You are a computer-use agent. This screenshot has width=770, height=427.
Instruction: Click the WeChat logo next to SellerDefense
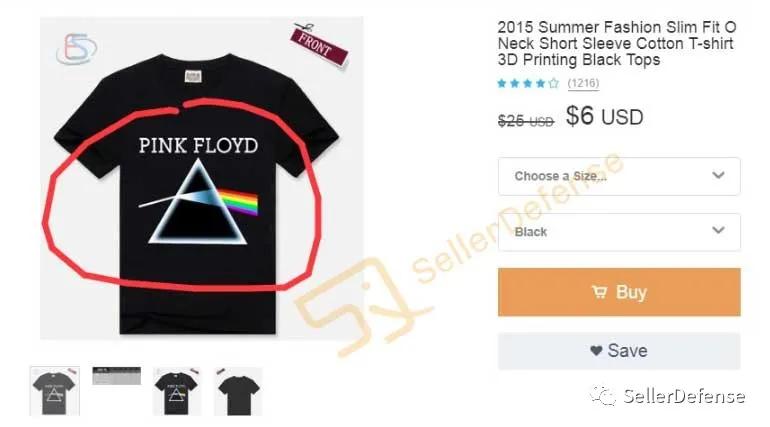[604, 396]
